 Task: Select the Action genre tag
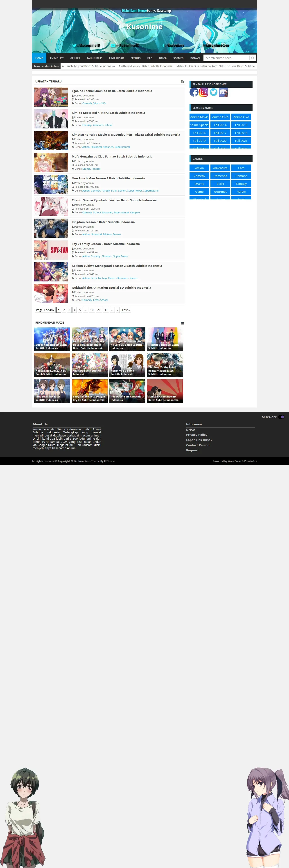tap(199, 168)
